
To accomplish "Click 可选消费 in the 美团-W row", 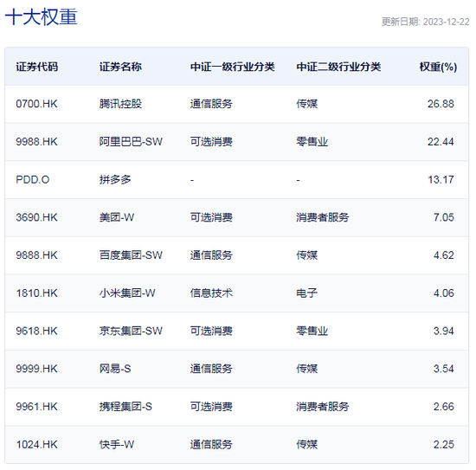I will click(211, 217).
